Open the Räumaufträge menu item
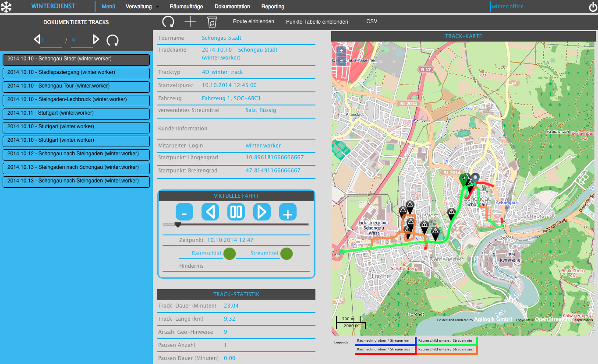 click(x=186, y=7)
